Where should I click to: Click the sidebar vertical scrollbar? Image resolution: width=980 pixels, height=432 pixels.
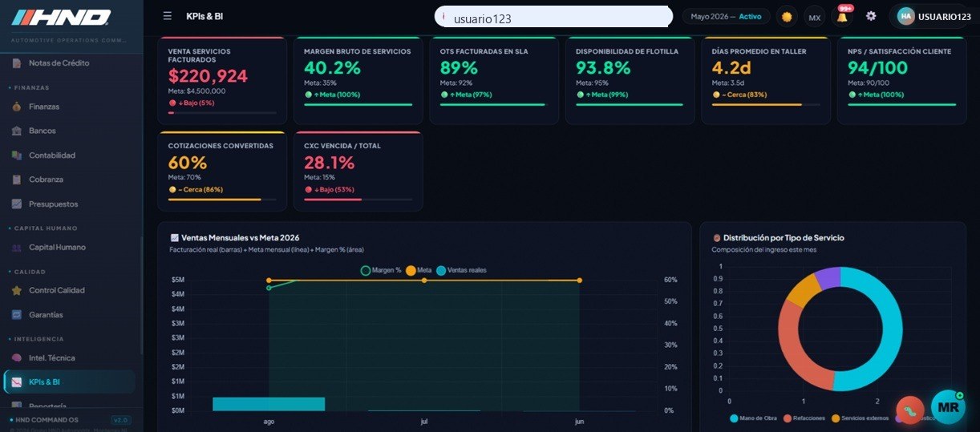click(141, 297)
